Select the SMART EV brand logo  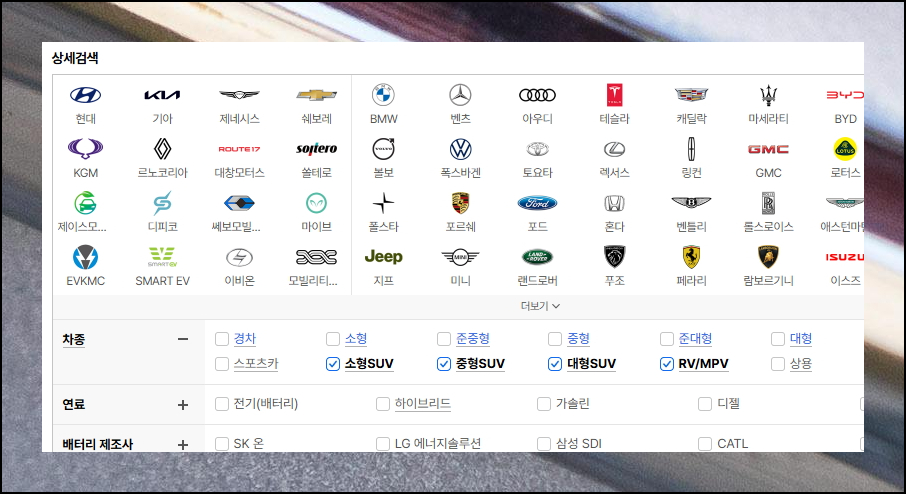click(x=162, y=257)
